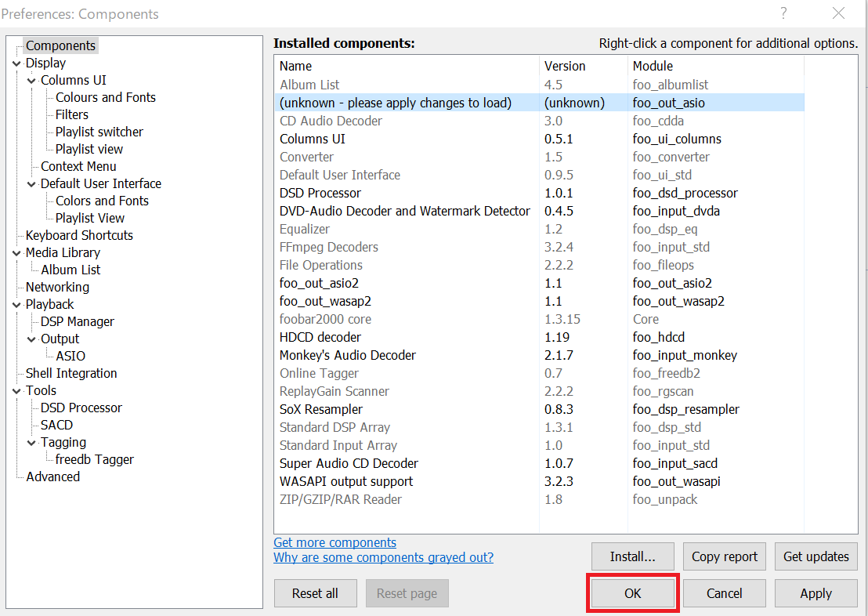This screenshot has width=868, height=616.
Task: Select the foo_out_wasap2 component row
Action: click(540, 301)
